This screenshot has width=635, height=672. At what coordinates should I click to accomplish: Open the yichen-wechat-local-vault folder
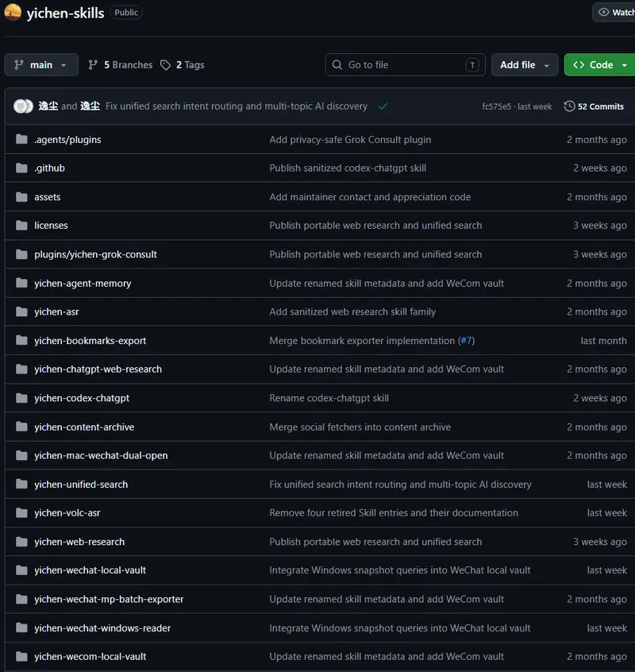click(x=90, y=570)
